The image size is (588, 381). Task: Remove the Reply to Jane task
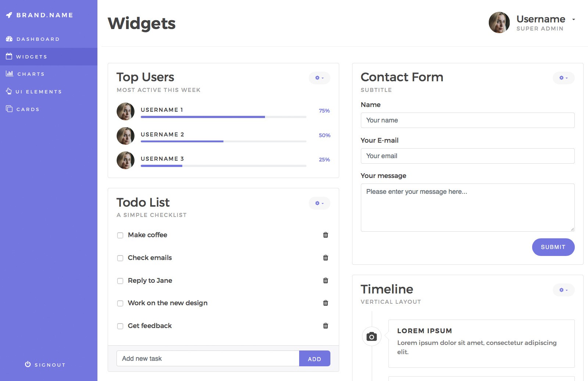(325, 281)
